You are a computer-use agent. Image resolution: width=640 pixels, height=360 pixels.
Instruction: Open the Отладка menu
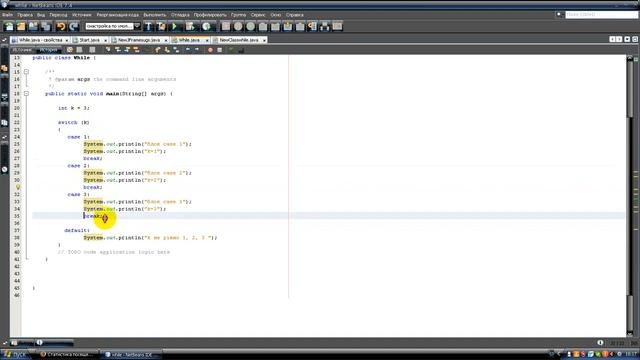point(180,15)
